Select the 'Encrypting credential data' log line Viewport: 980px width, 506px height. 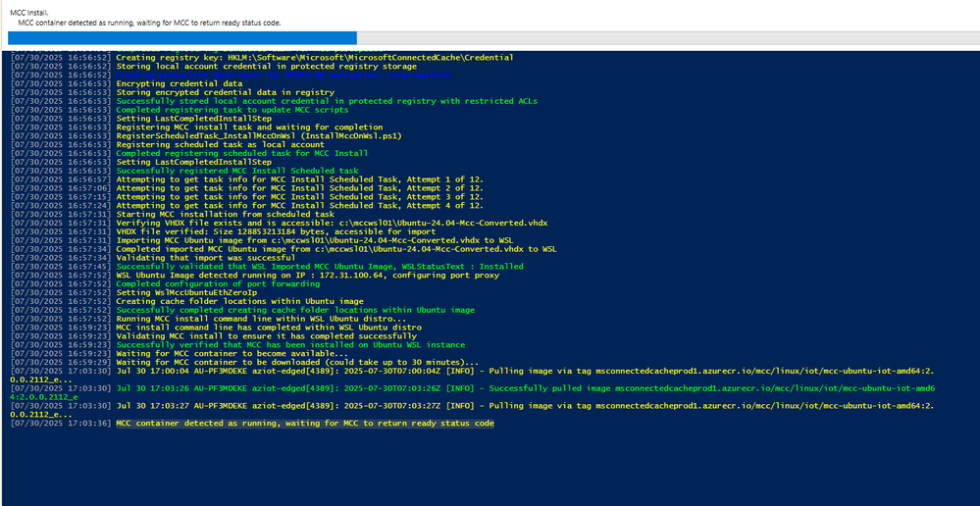pos(180,83)
